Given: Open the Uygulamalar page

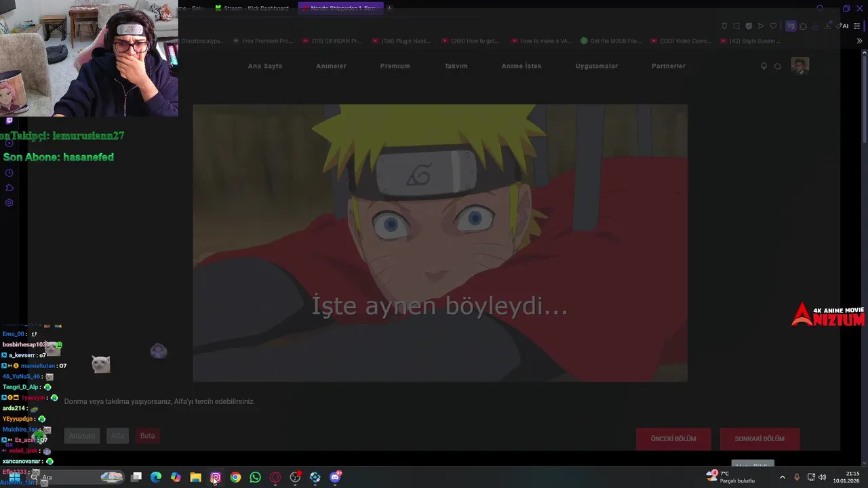Looking at the screenshot, I should point(597,66).
